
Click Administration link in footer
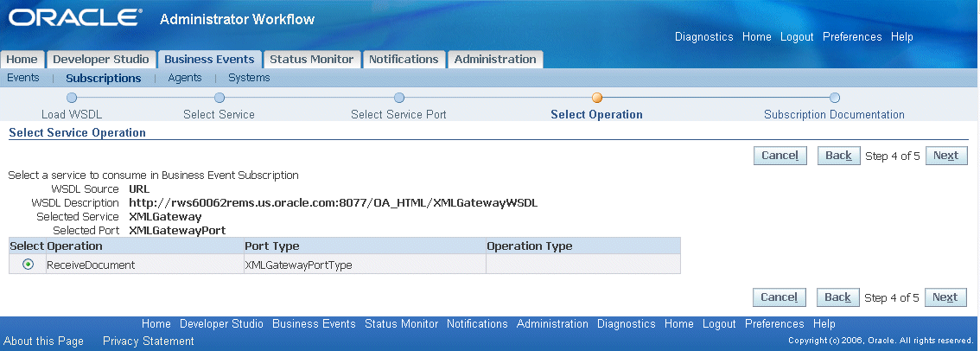pyautogui.click(x=552, y=324)
